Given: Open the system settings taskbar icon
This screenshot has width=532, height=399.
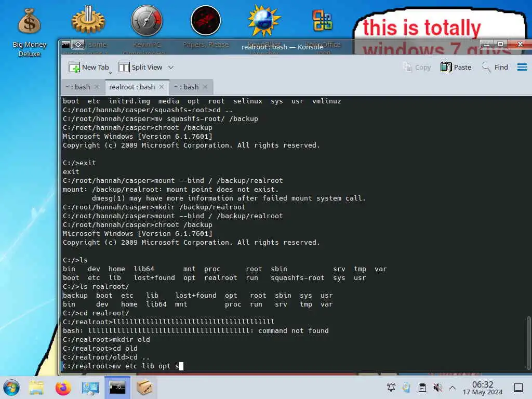Looking at the screenshot, I should [x=90, y=388].
